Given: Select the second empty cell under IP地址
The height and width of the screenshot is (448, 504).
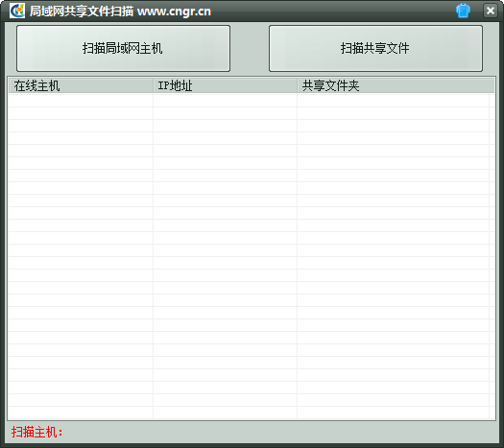Looking at the screenshot, I should coord(225,113).
